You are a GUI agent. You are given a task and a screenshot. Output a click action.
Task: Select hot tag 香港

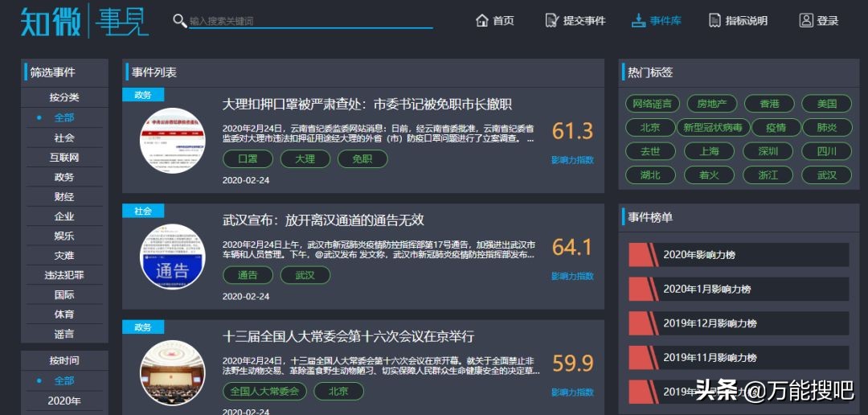point(769,104)
